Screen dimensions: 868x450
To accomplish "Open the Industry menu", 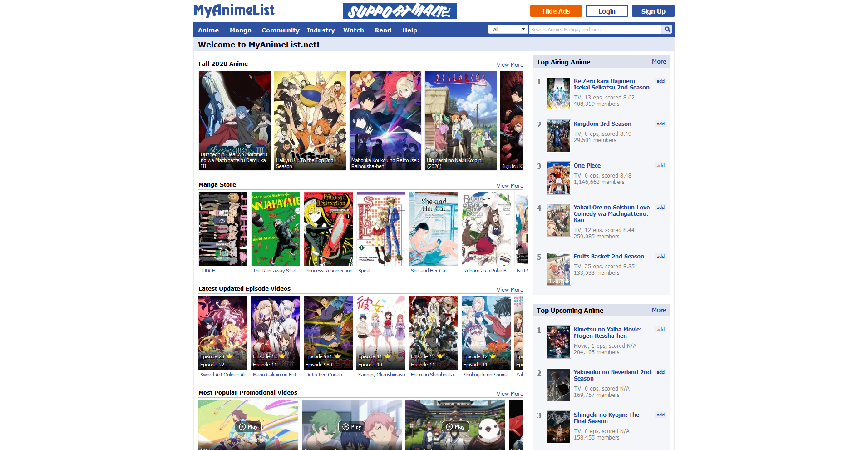I will click(x=321, y=30).
